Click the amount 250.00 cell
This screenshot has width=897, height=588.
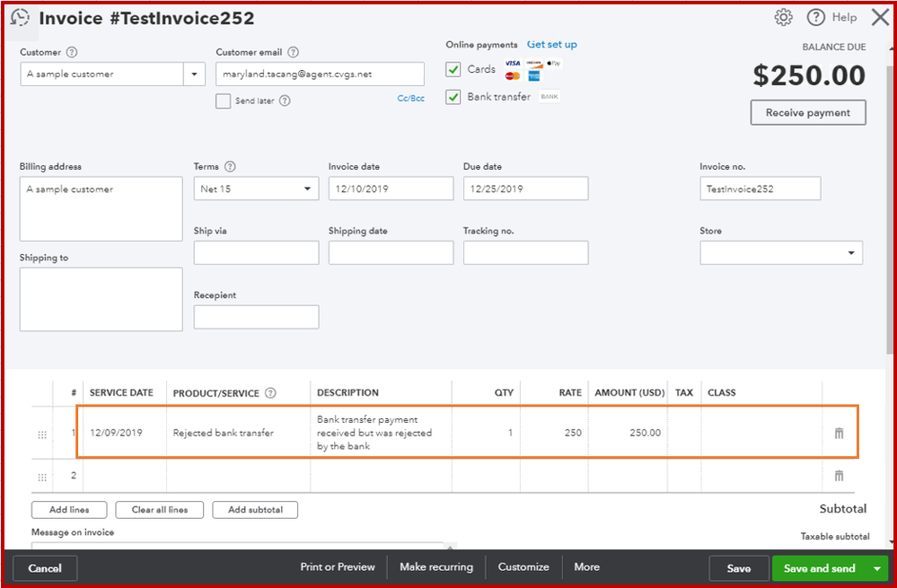coord(629,433)
